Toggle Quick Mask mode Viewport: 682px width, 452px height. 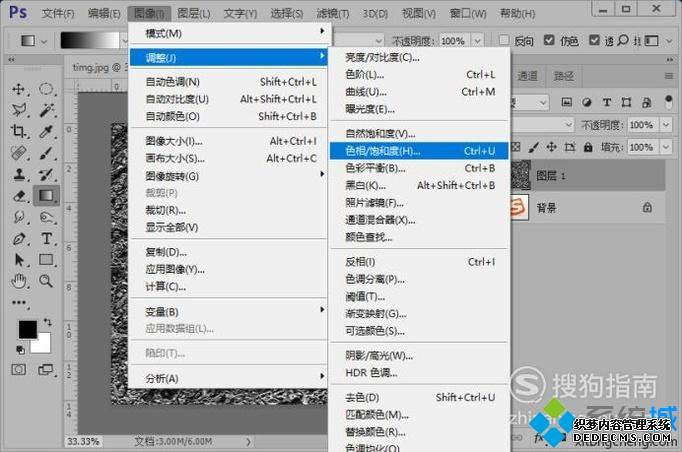tap(18, 370)
